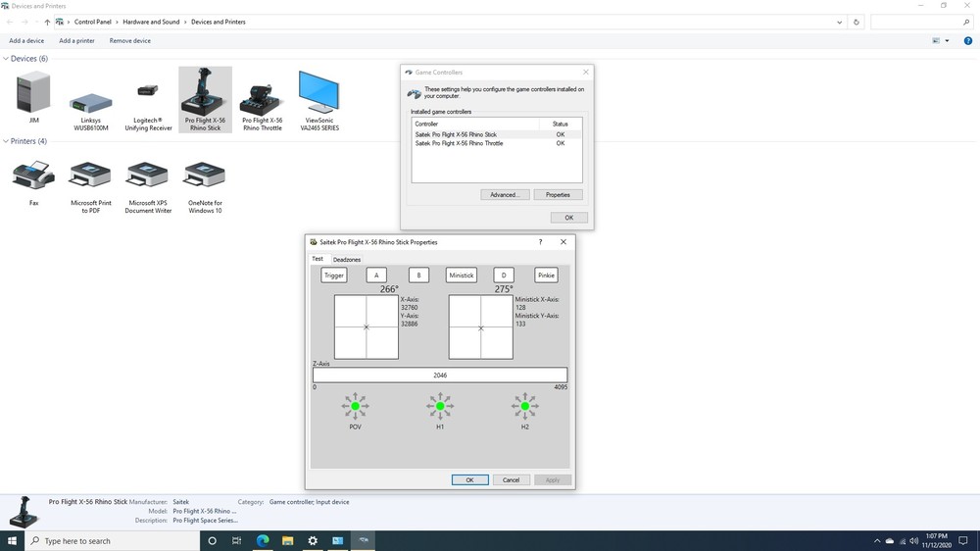The height and width of the screenshot is (551, 980).
Task: Click the taskbar clock showing 1:07 PM
Action: pyautogui.click(x=936, y=541)
